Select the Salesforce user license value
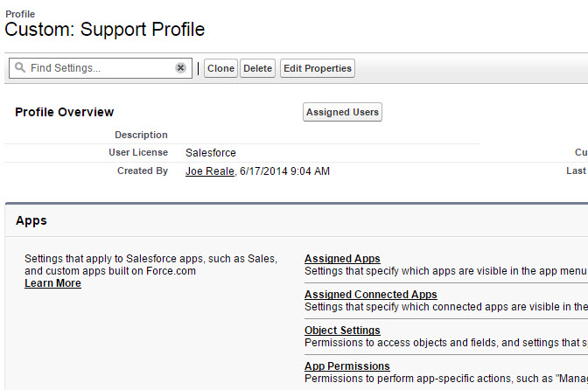Screen dimensions: 588x390 point(211,153)
